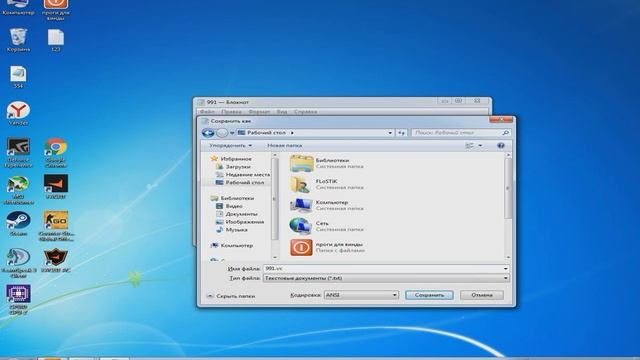Select the Recycle Bin desktop icon

18,40
